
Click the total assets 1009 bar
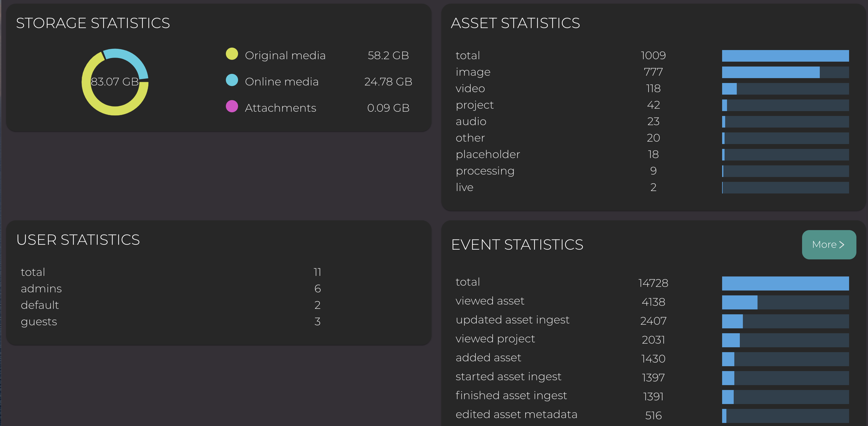pos(785,56)
